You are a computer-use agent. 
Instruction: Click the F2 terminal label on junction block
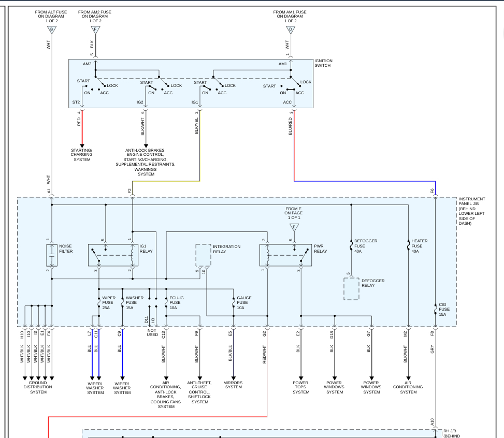tap(129, 191)
